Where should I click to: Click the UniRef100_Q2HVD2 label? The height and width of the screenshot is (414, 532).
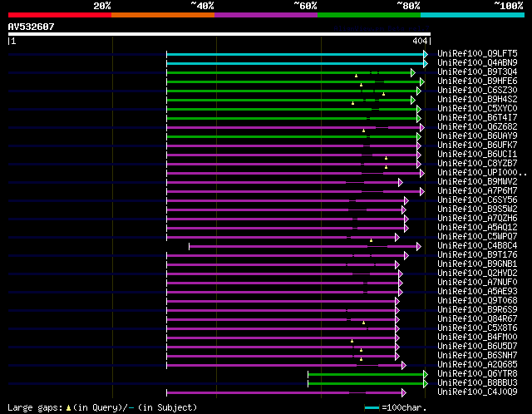pyautogui.click(x=477, y=274)
